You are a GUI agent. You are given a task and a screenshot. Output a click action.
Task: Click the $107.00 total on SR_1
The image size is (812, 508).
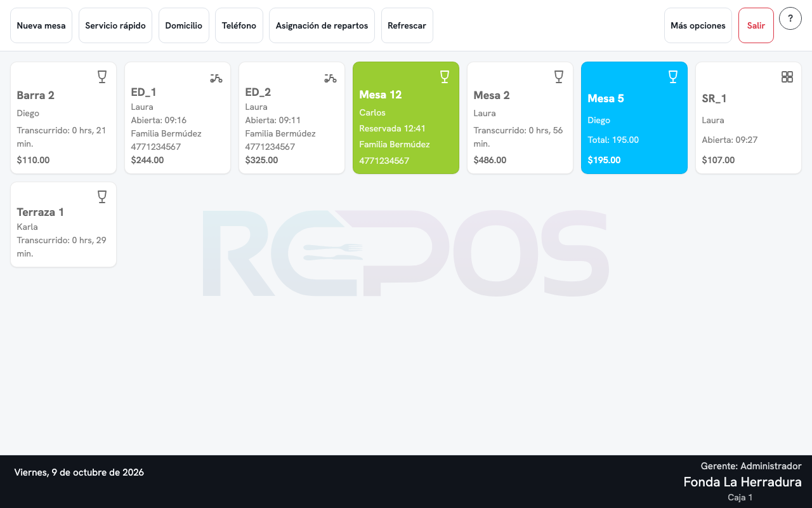pos(718,160)
